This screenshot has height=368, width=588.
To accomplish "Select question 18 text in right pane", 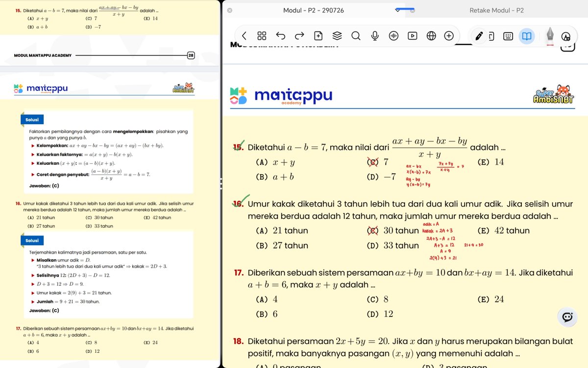I will point(404,347).
